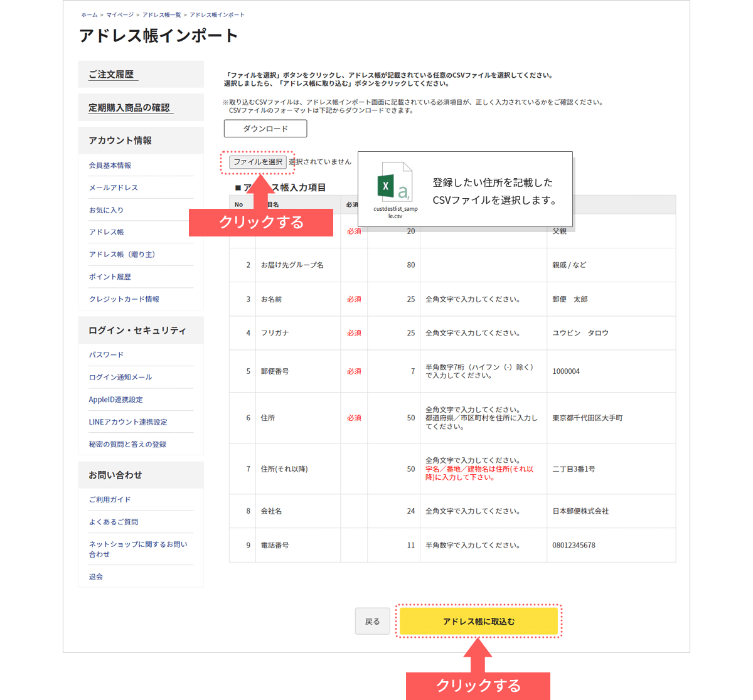Open クレジットカード情報 link
This screenshot has height=700, width=753.
coord(124,299)
